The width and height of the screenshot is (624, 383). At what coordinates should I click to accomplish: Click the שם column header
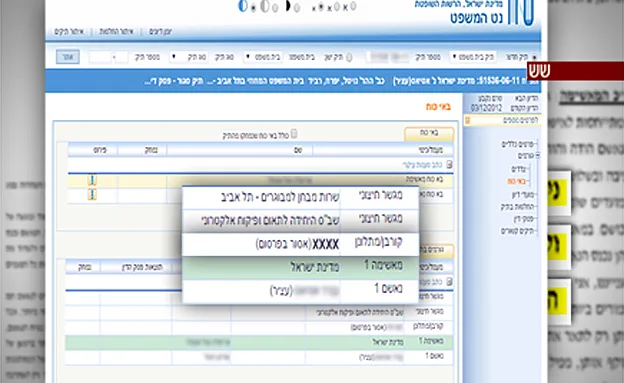point(298,150)
